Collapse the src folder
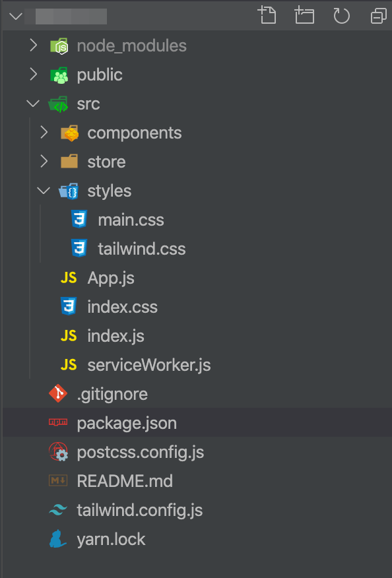Image resolution: width=392 pixels, height=578 pixels. 33,104
